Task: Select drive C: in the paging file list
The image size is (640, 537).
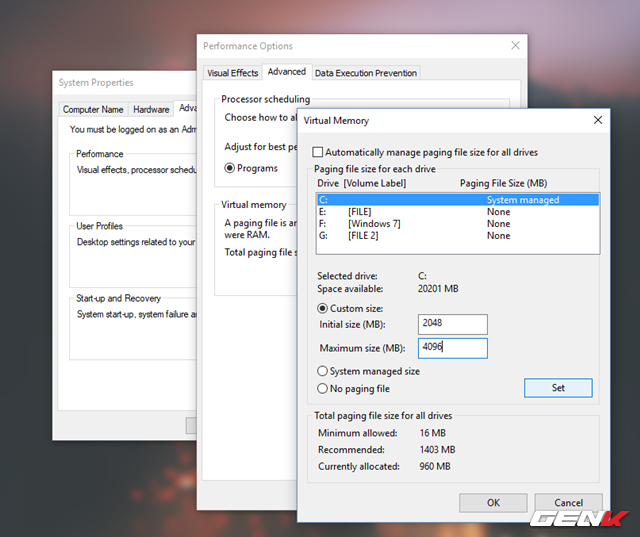Action: [458, 200]
